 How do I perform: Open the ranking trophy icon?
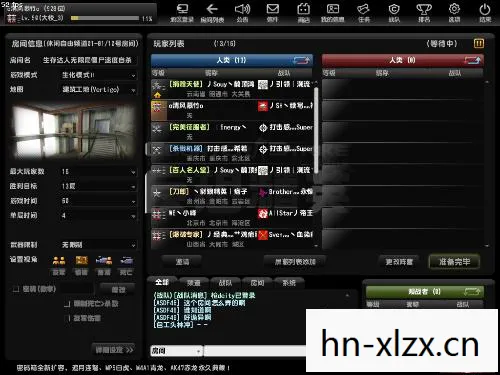tap(424, 9)
